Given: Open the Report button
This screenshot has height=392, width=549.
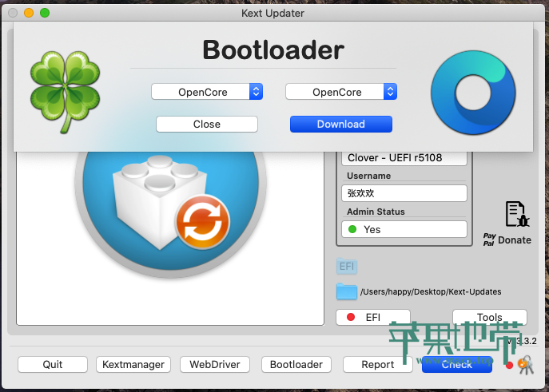Looking at the screenshot, I should [378, 364].
